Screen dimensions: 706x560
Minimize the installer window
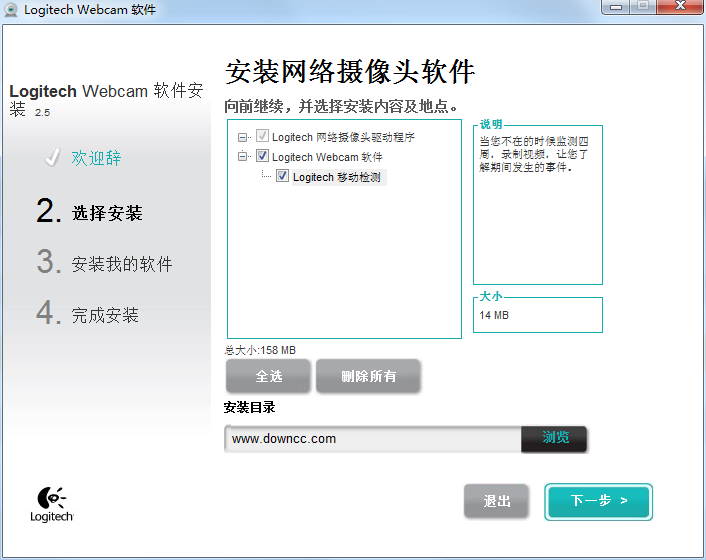(614, 7)
